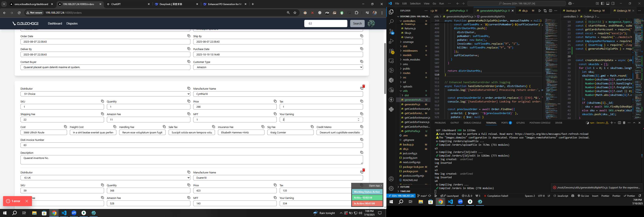Open the SY Choice Distributor dropdown
Screen dimensions: 644x217
tap(105, 94)
